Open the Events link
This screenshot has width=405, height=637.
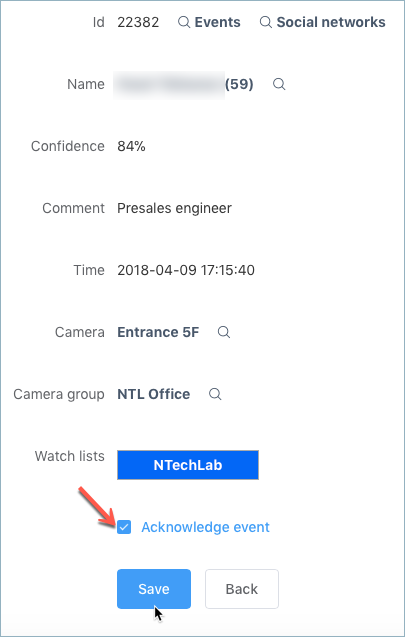click(217, 22)
